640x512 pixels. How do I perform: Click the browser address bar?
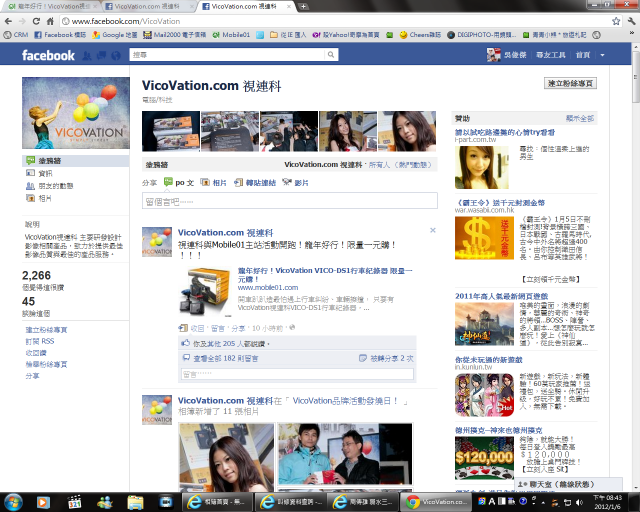pyautogui.click(x=335, y=21)
